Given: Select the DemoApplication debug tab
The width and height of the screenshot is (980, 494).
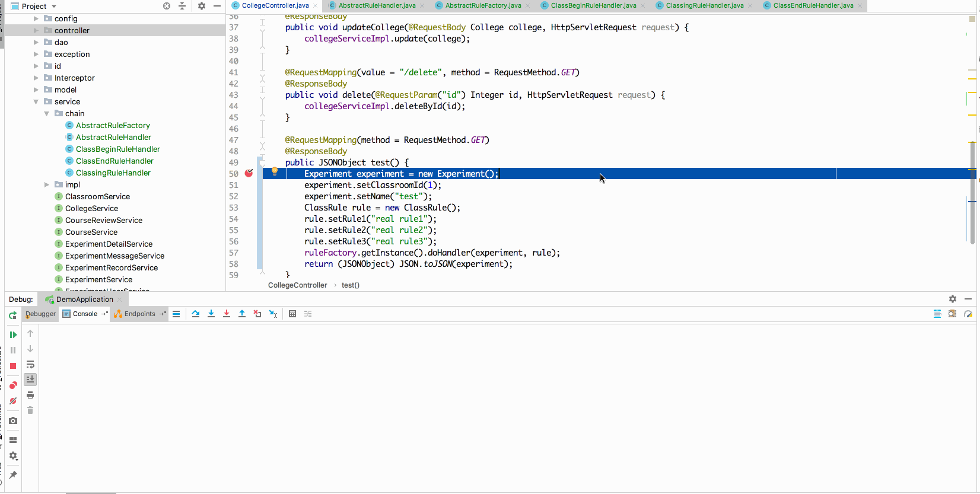Looking at the screenshot, I should click(x=84, y=299).
